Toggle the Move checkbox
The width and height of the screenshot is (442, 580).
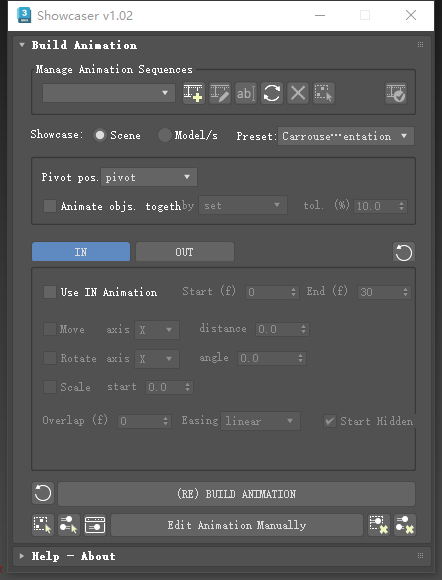[50, 329]
